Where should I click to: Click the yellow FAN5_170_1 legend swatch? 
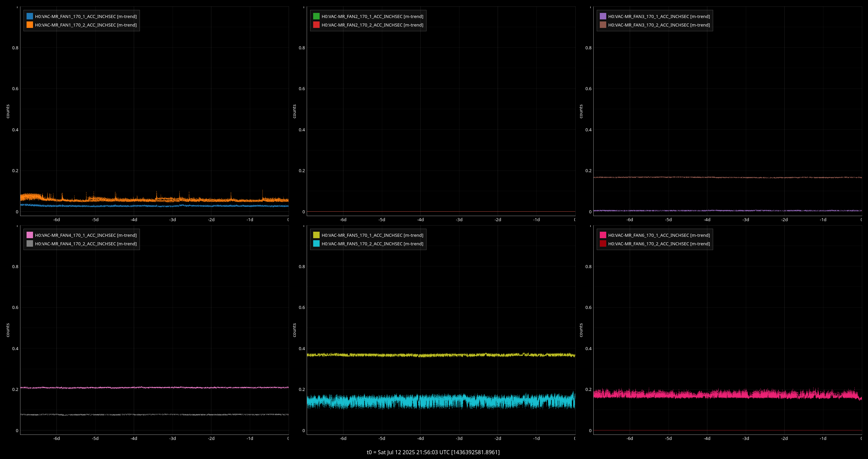point(317,235)
